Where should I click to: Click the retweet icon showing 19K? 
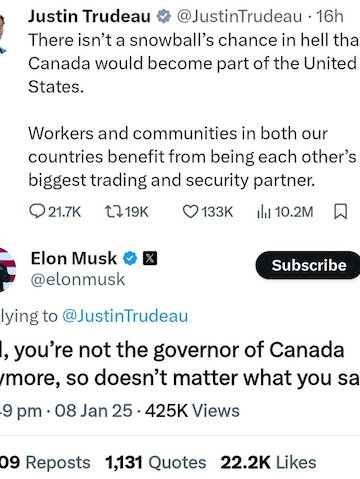113,211
